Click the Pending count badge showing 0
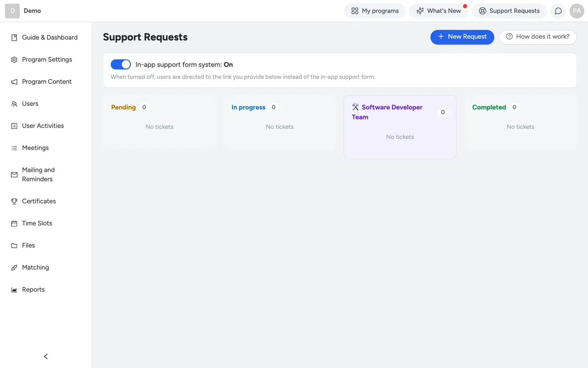The height and width of the screenshot is (368, 588). point(144,107)
